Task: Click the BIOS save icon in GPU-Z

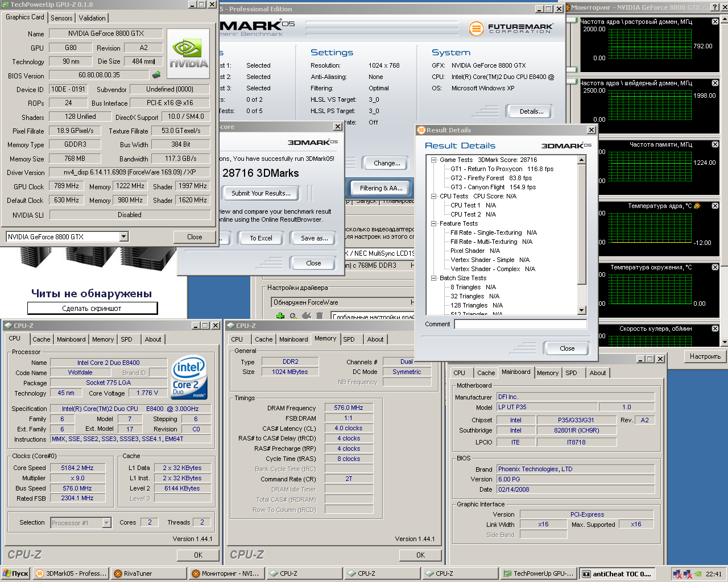Action: (156, 75)
